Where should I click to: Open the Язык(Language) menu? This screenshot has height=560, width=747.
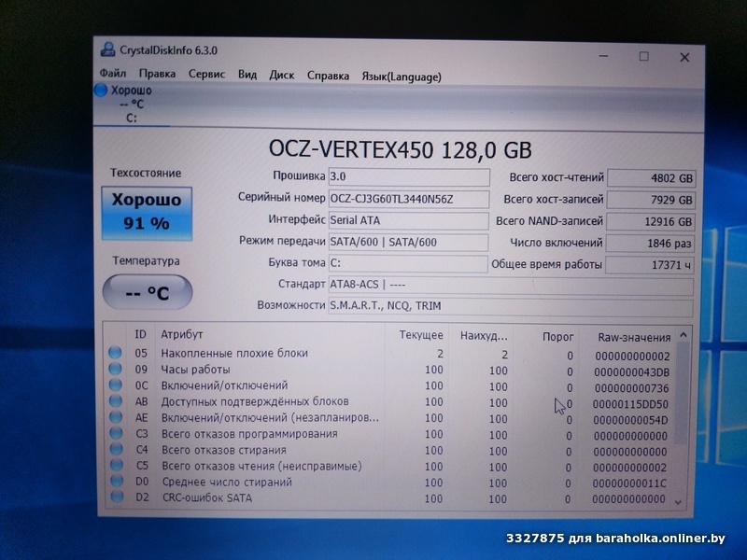pos(402,77)
